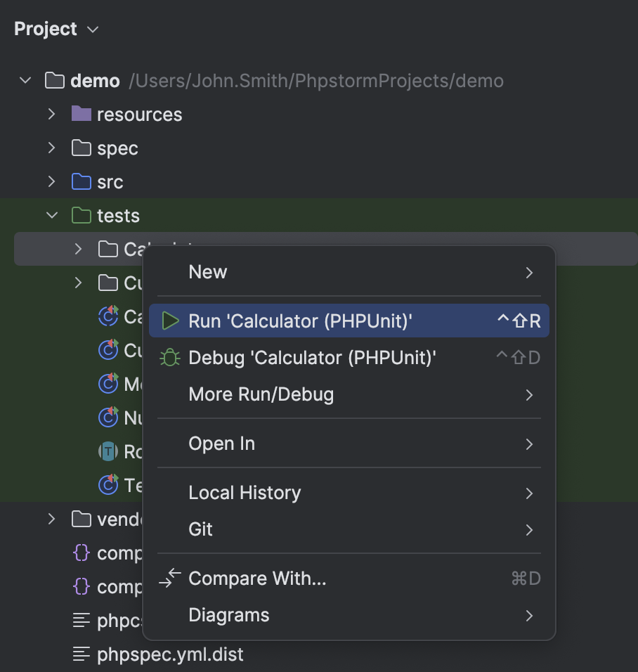This screenshot has height=672, width=638.
Task: Click the demo project root folder icon
Action: [x=55, y=81]
